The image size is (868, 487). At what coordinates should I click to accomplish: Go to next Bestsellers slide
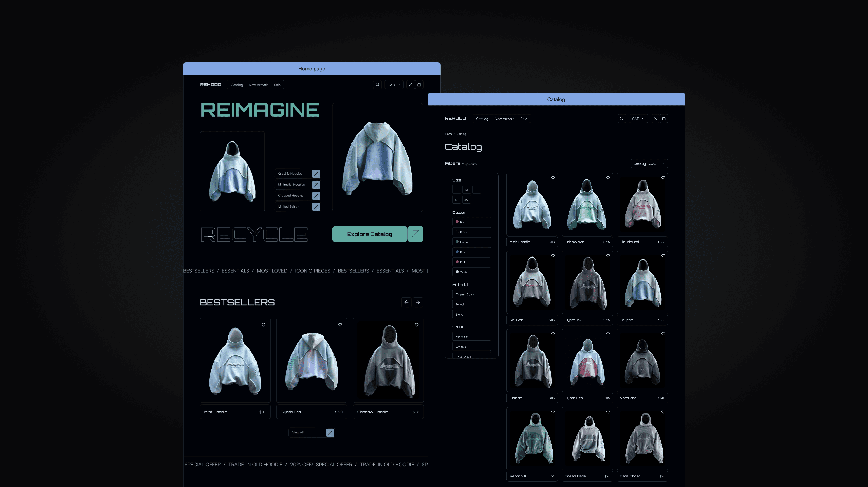[x=418, y=303]
